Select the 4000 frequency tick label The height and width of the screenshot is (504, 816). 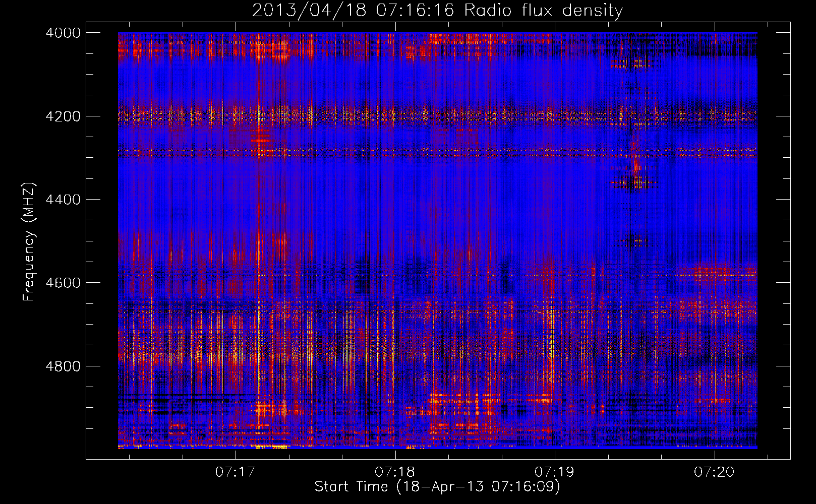coord(63,33)
